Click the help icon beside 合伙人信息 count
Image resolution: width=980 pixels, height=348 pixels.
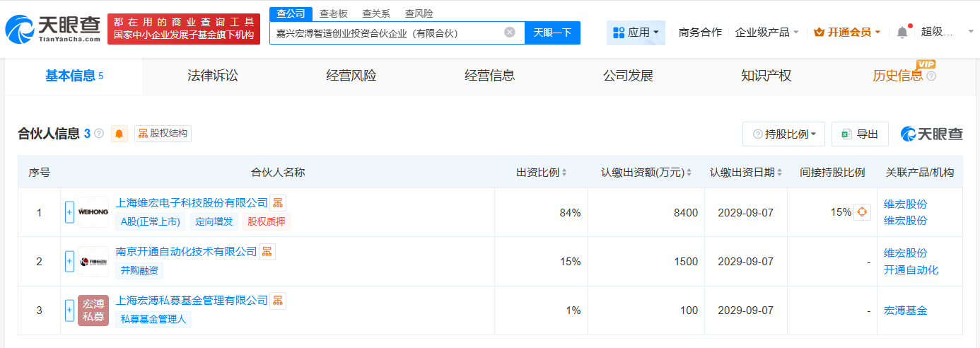(99, 134)
